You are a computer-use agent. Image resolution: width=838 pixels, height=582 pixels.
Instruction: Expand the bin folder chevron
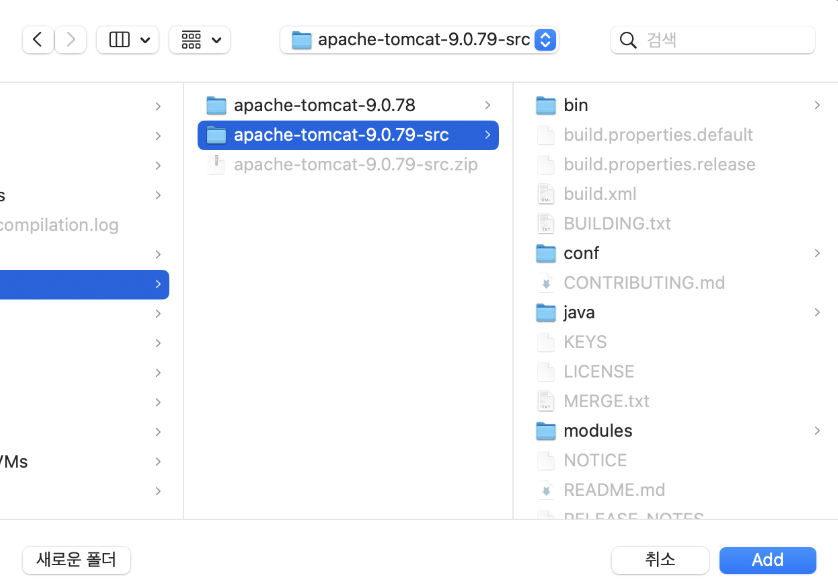tap(817, 105)
